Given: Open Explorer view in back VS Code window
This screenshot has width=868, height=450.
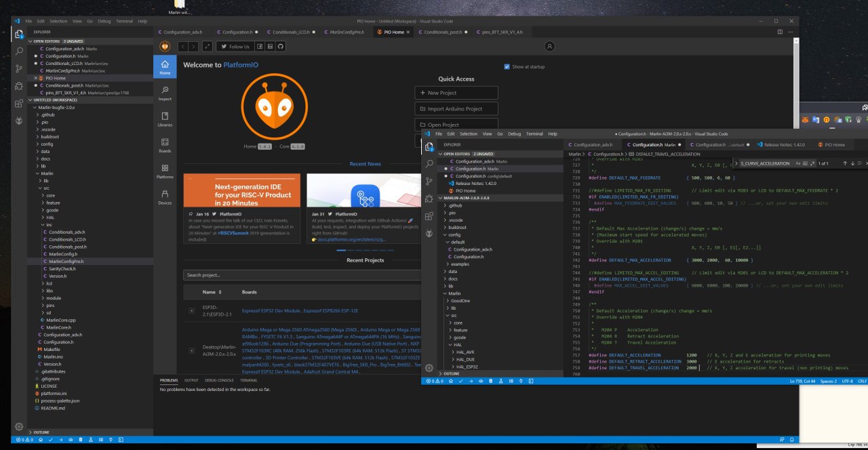Looking at the screenshot, I should [x=19, y=34].
